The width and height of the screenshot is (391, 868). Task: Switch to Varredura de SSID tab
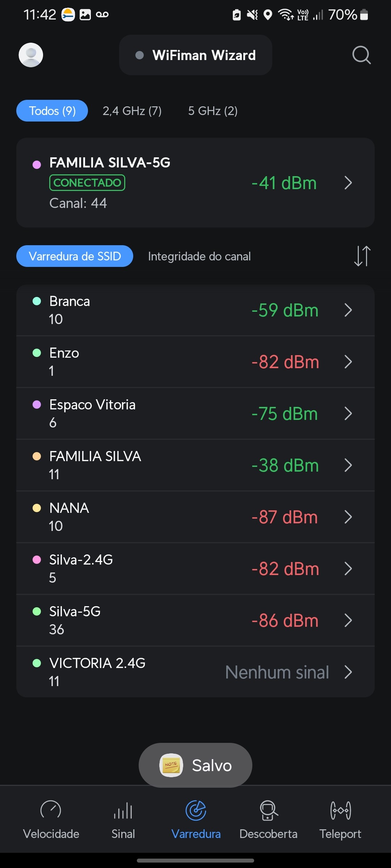75,256
